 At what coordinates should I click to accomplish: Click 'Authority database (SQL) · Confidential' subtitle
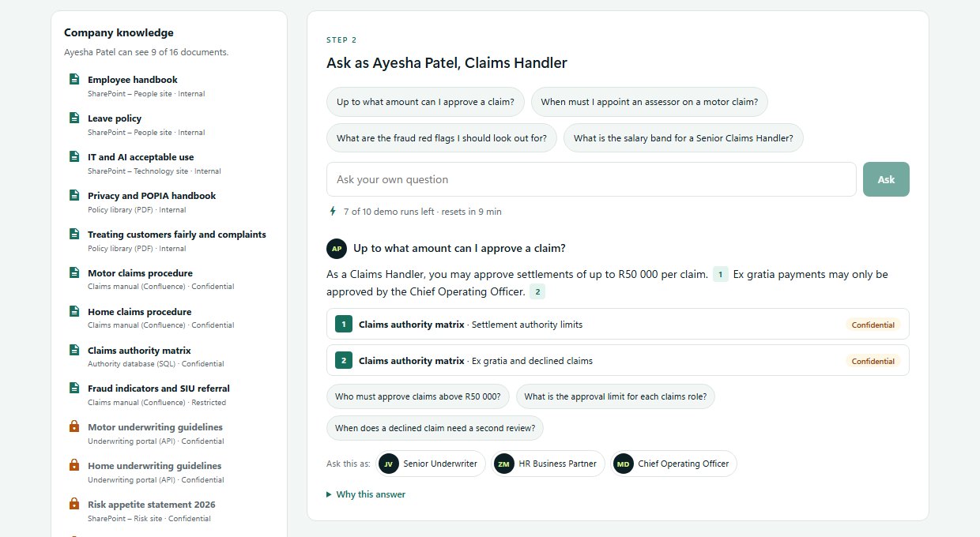[156, 364]
